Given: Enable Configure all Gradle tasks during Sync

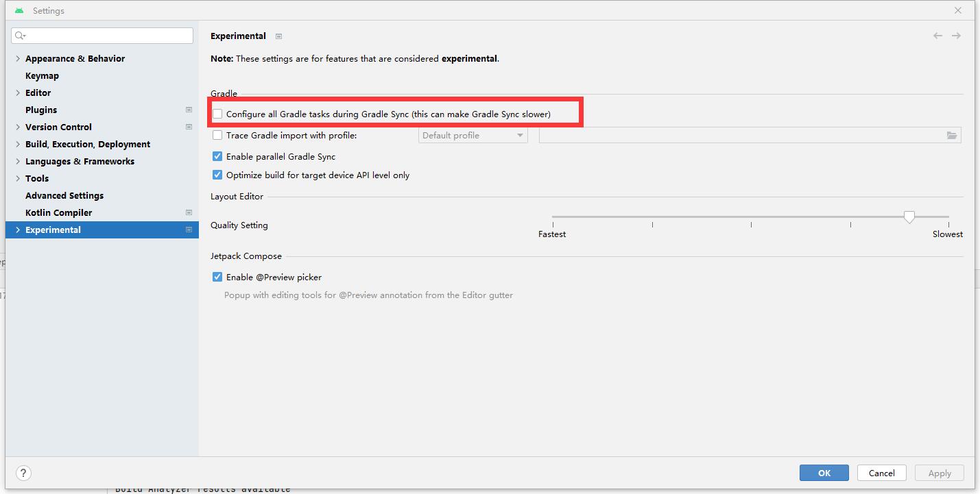Looking at the screenshot, I should coord(217,114).
